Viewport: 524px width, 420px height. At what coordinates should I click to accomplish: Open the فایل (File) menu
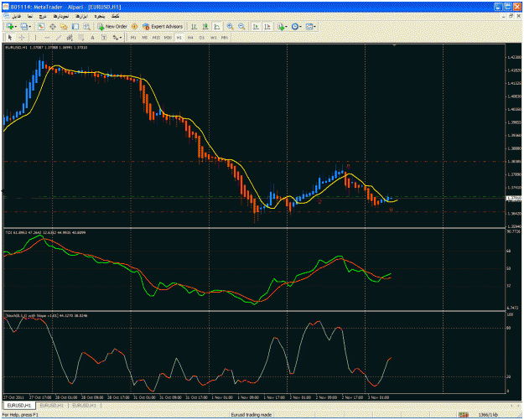pyautogui.click(x=17, y=16)
